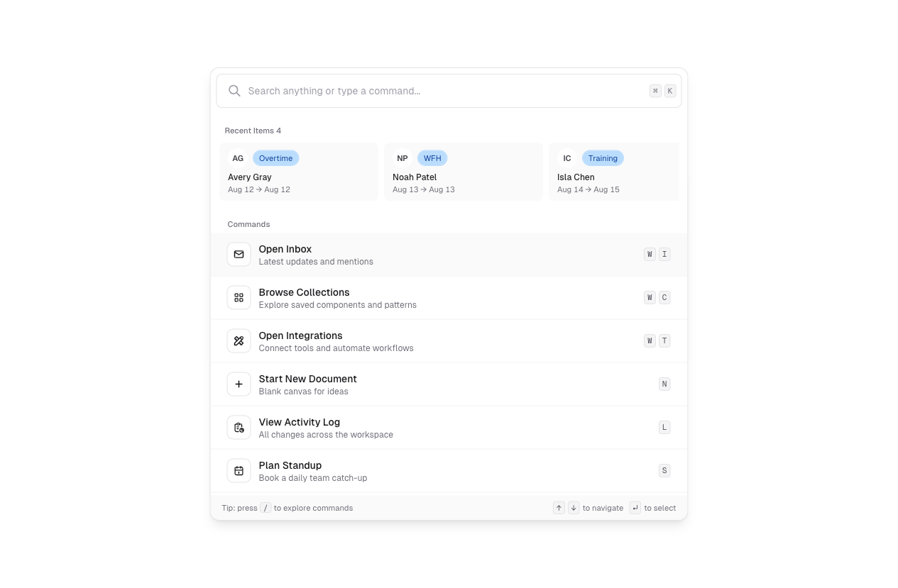
Task: Open Noah Patel WFH recent item
Action: tap(464, 172)
